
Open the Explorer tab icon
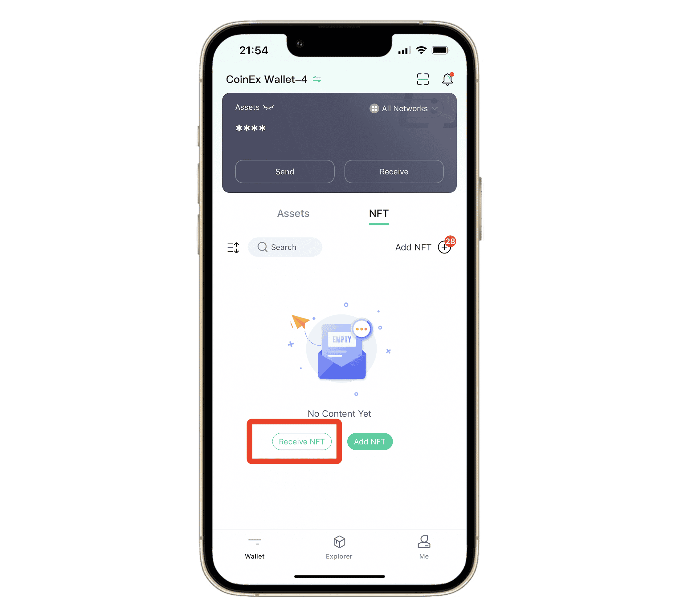coord(338,543)
